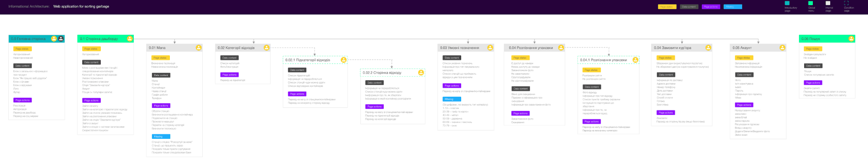Click the Page actions tag in 0.05 Акаунт card
Viewport: 868px width, 167px height.
pyautogui.click(x=744, y=105)
